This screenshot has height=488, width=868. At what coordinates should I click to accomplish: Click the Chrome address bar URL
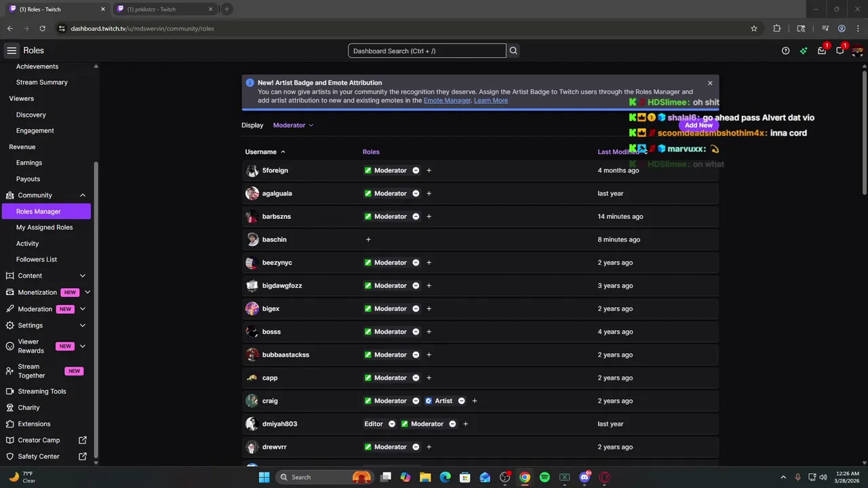142,28
